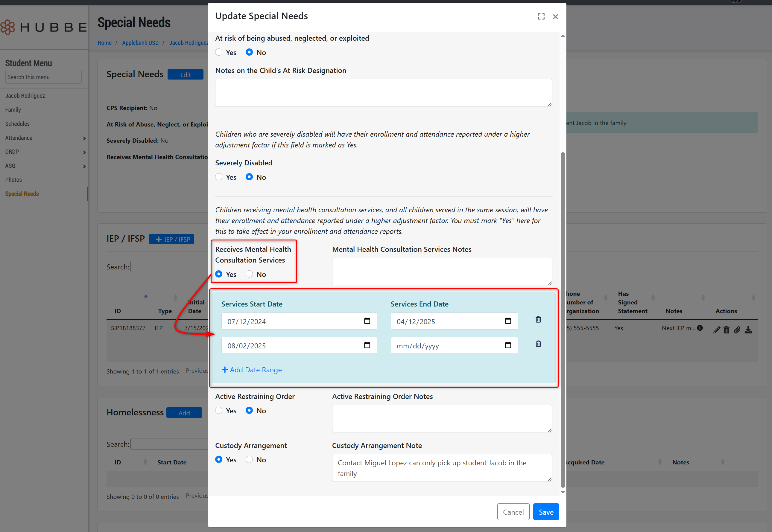
Task: Open calendar picker for 04/12/2025 end date
Action: click(507, 321)
